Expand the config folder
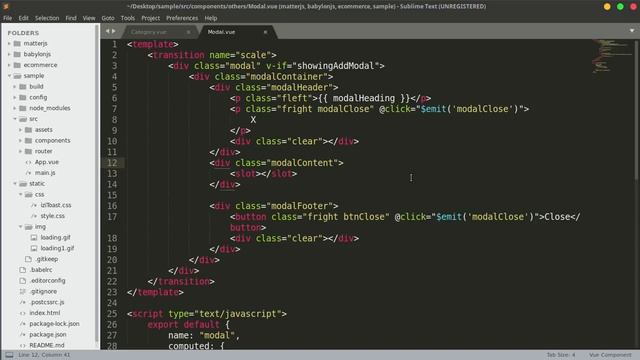 15,97
